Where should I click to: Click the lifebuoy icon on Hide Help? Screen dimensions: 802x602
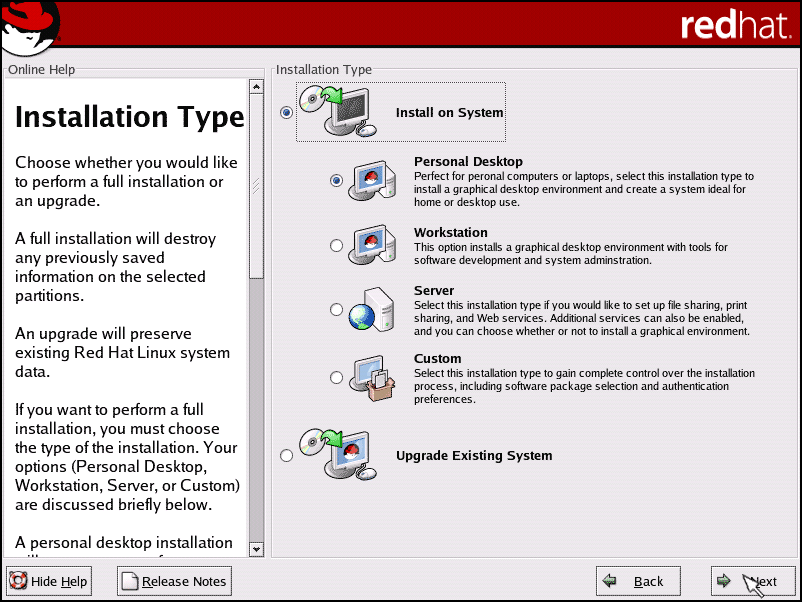pyautogui.click(x=18, y=581)
